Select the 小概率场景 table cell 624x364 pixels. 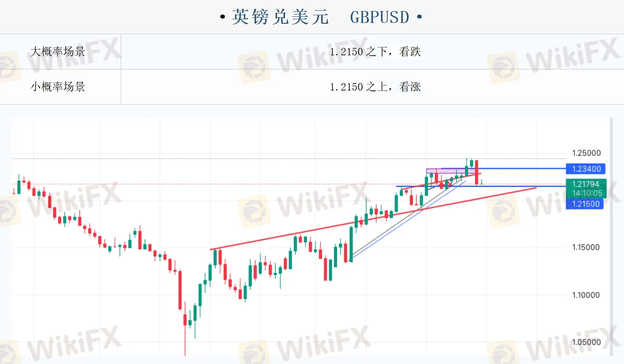pyautogui.click(x=58, y=87)
